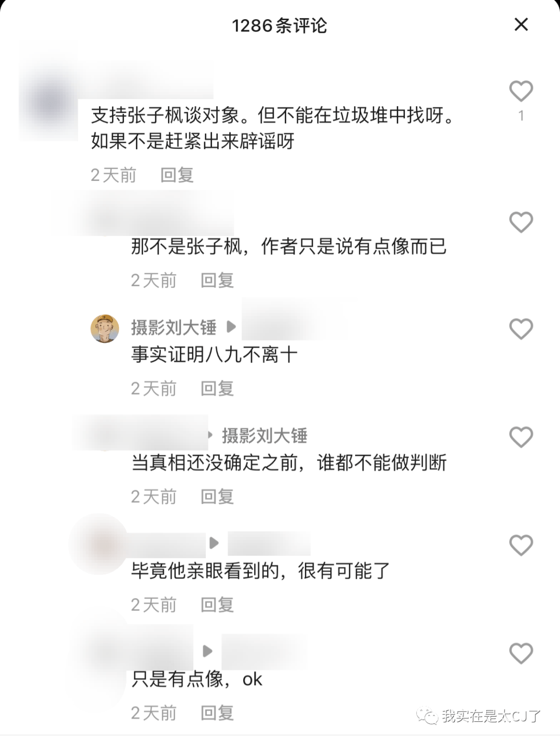
Task: Tap the reply arrow next to 摄影刘大锤 name
Action: pos(231,327)
